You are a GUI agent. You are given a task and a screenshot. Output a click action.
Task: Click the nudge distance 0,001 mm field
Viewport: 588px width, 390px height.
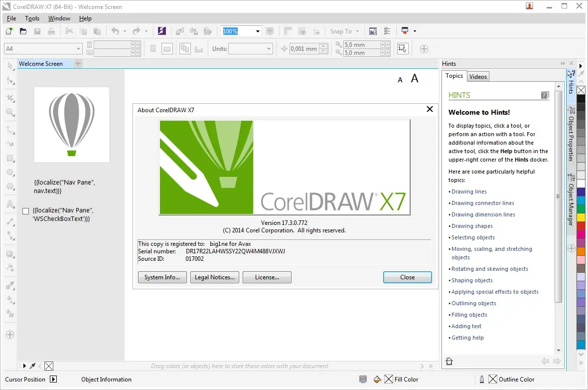coord(304,49)
